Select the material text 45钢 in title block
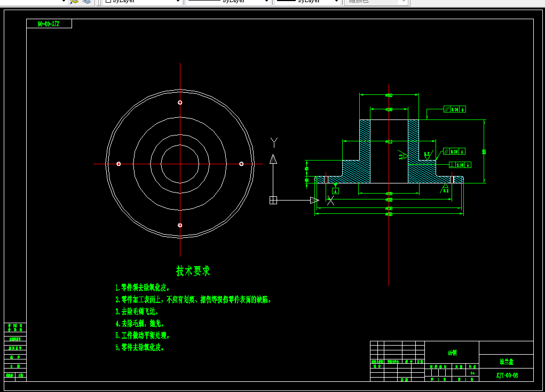Image resolution: width=545 pixels, height=392 pixels. 452,353
